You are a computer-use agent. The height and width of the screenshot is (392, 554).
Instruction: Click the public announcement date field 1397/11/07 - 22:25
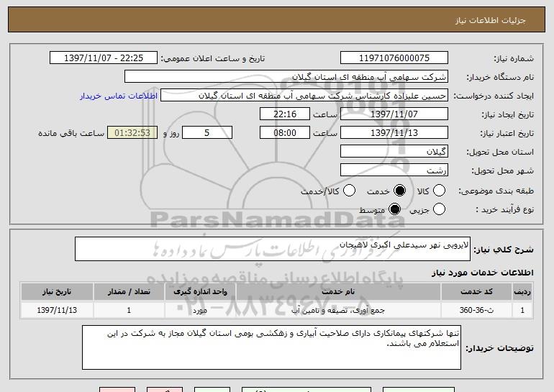pyautogui.click(x=104, y=58)
